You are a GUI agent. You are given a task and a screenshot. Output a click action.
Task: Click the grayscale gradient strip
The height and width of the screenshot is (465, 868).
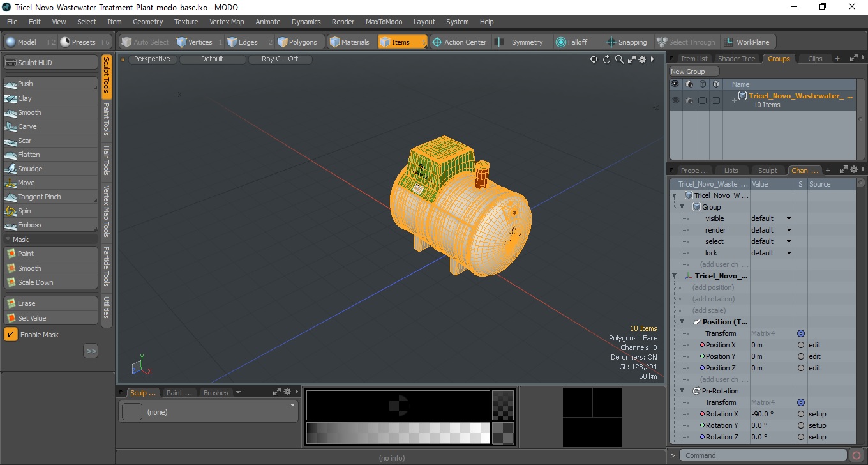point(398,433)
